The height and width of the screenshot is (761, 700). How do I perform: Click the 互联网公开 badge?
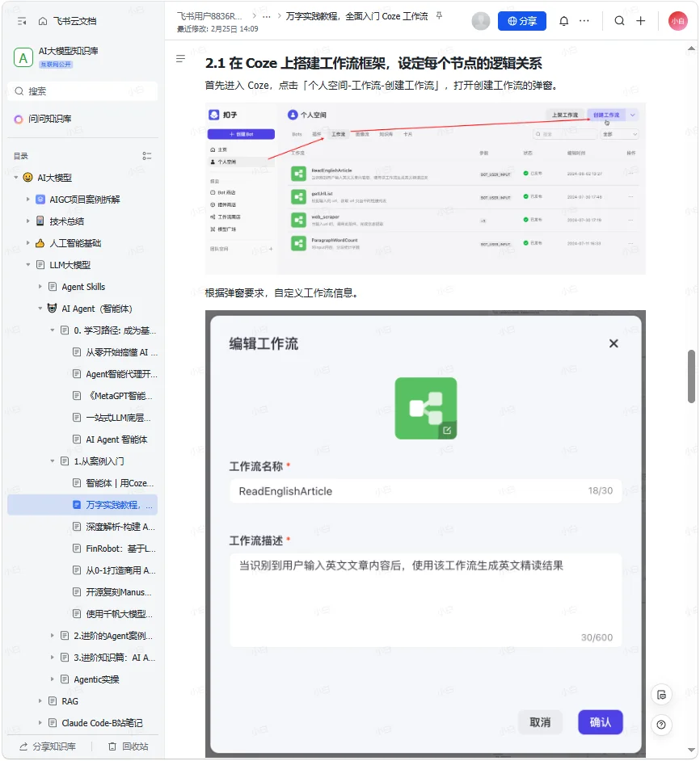pos(56,65)
